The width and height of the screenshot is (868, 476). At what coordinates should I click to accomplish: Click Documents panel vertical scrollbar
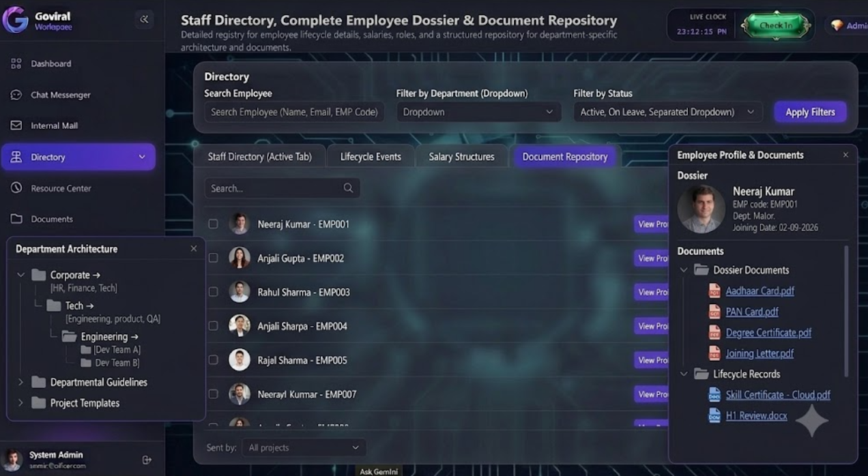click(847, 310)
